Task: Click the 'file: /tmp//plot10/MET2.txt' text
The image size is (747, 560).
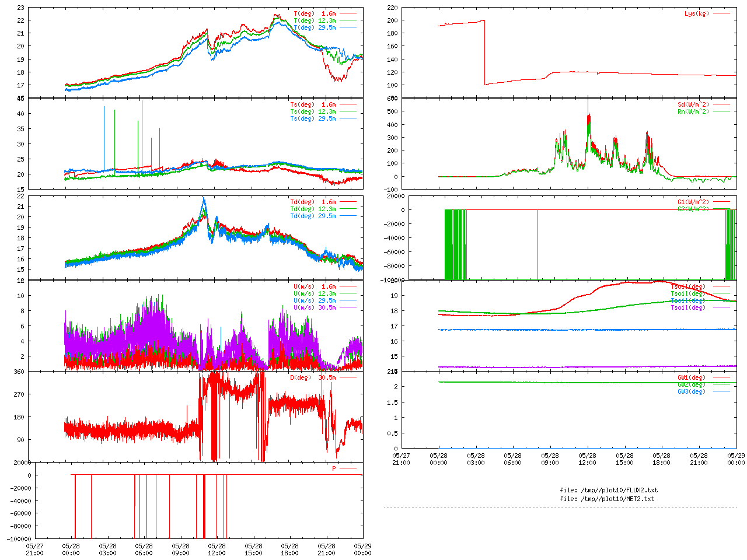Action: coord(607,499)
